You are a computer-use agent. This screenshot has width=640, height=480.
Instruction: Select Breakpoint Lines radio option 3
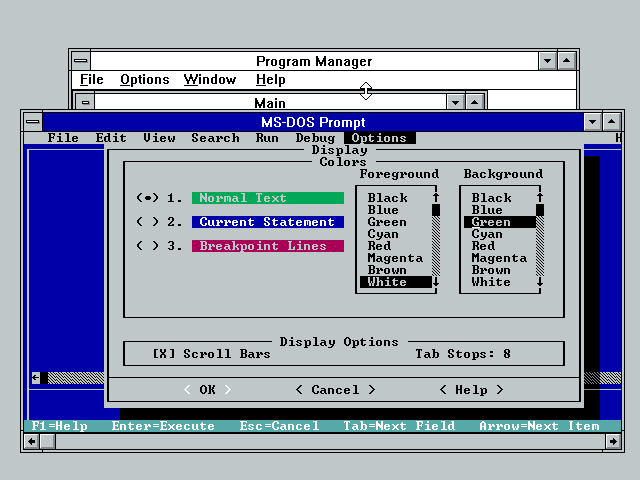[147, 246]
